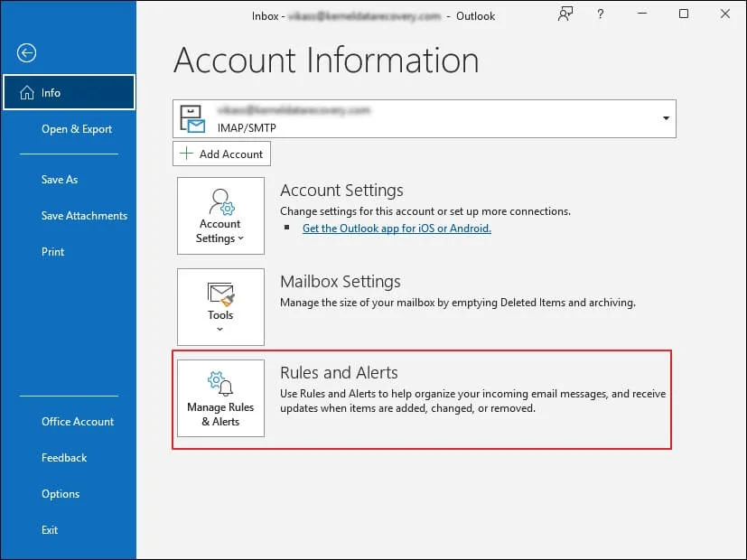747x560 pixels.
Task: Go to Office Account
Action: [78, 422]
